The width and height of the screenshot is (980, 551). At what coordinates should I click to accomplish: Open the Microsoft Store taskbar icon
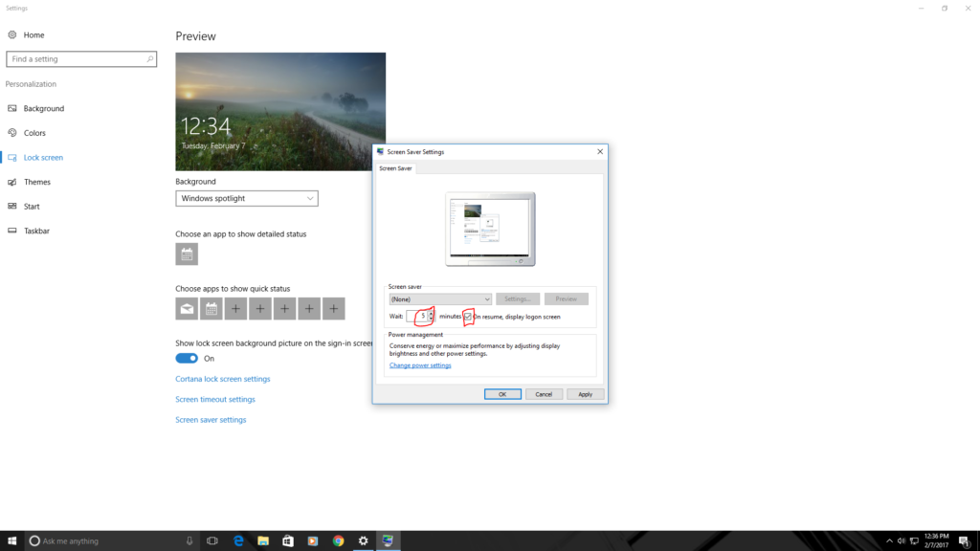[287, 540]
